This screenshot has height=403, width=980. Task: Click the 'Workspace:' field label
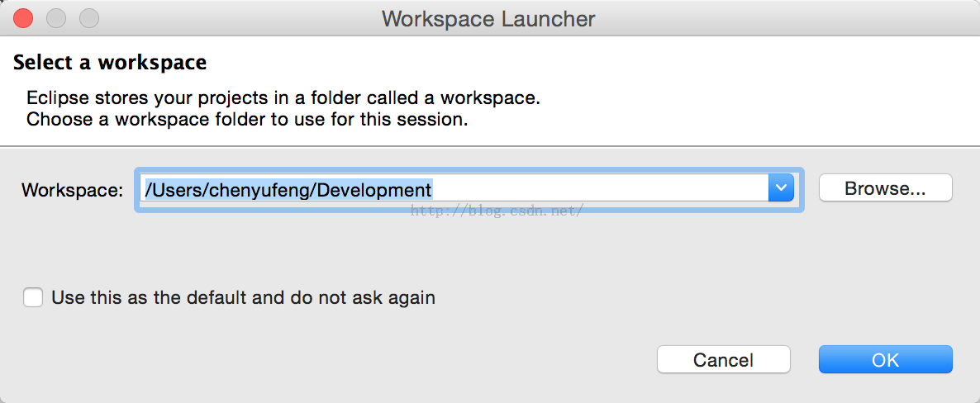tap(73, 189)
